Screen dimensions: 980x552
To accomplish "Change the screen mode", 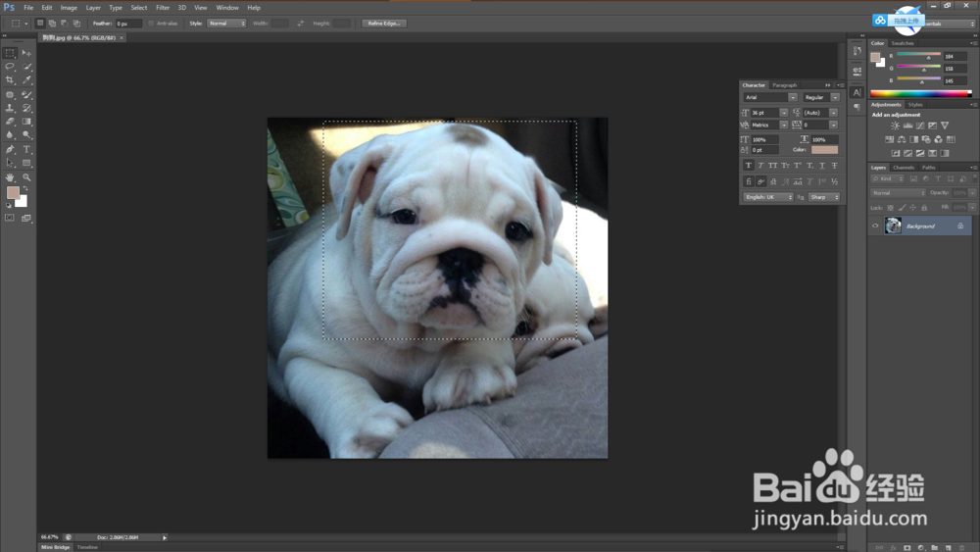I will (26, 219).
